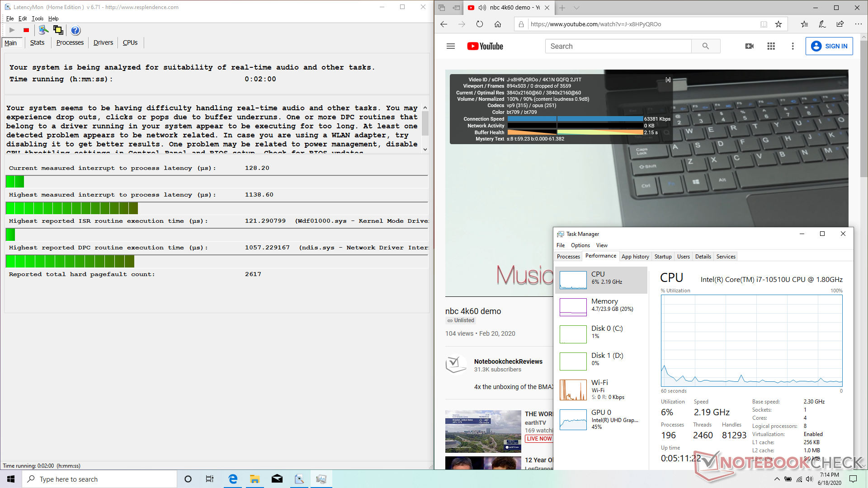Open the YouTube hamburger guide menu

pyautogui.click(x=451, y=46)
